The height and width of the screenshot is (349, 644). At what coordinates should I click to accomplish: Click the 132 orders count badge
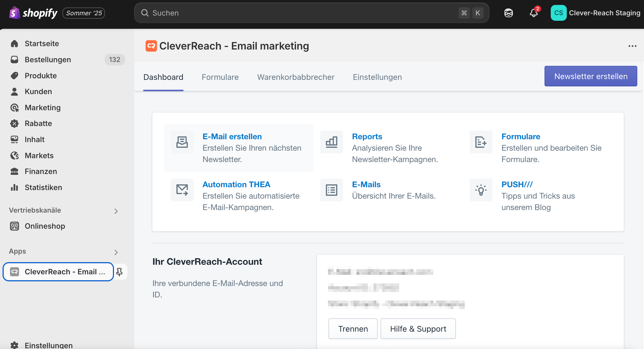point(115,60)
